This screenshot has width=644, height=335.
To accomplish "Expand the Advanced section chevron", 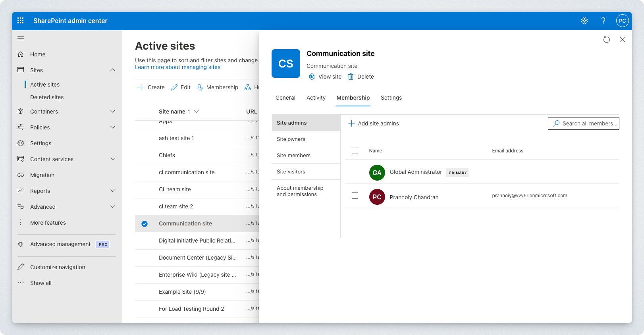I will (113, 206).
